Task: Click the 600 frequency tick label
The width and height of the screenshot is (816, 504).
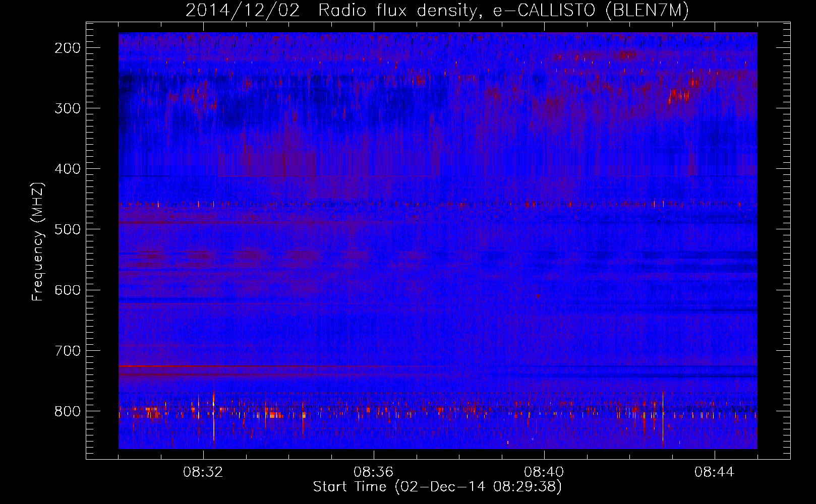Action: [67, 290]
